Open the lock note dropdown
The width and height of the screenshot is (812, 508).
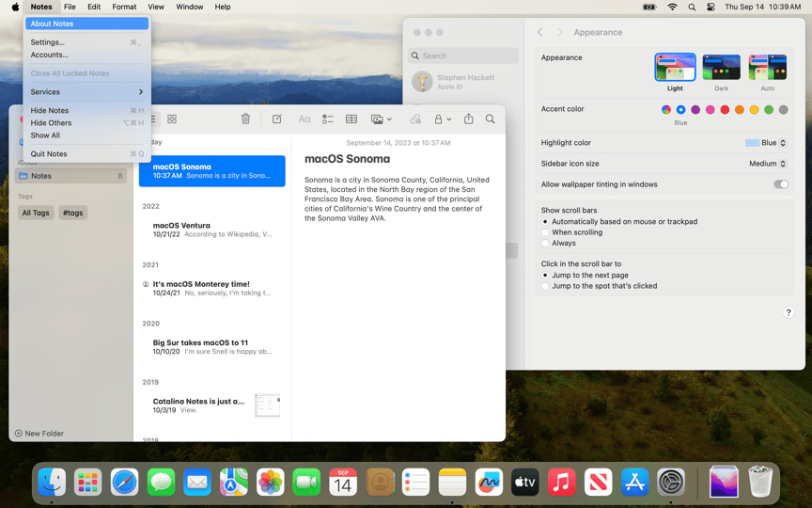[443, 119]
